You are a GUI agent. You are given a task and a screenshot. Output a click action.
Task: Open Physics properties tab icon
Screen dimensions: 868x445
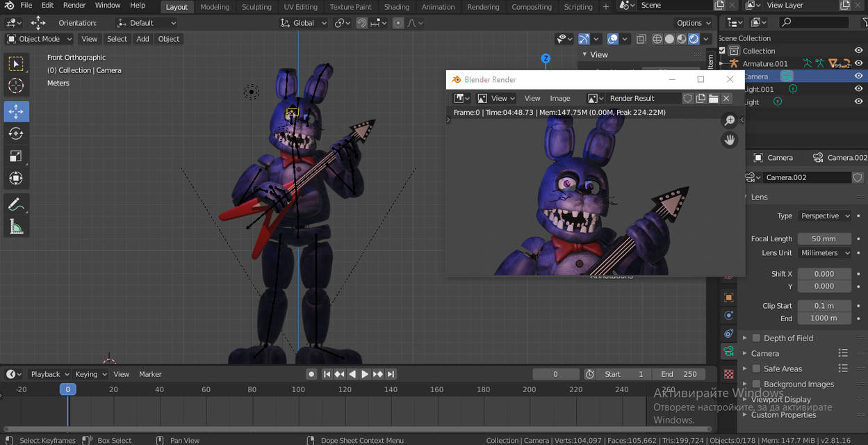[728, 316]
